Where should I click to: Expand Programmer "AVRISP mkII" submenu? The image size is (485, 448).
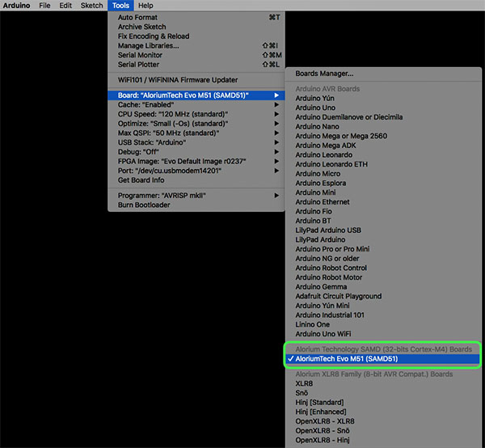[x=196, y=196]
